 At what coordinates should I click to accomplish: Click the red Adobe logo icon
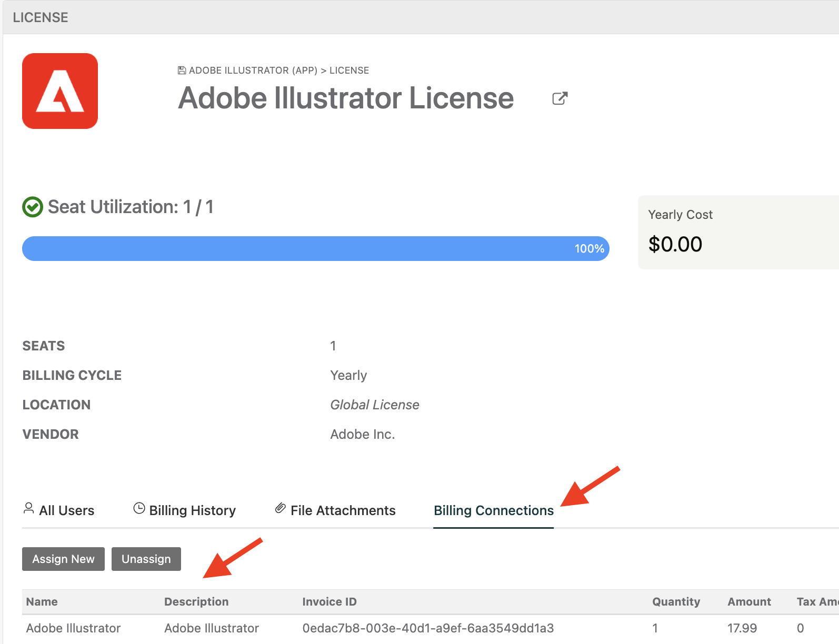[x=60, y=91]
